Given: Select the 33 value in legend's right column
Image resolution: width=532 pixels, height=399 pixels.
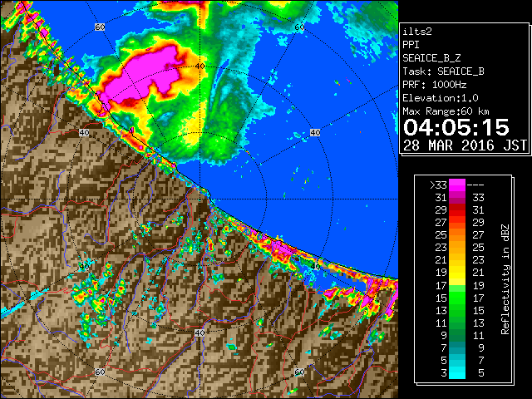Looking at the screenshot, I should click(478, 198).
